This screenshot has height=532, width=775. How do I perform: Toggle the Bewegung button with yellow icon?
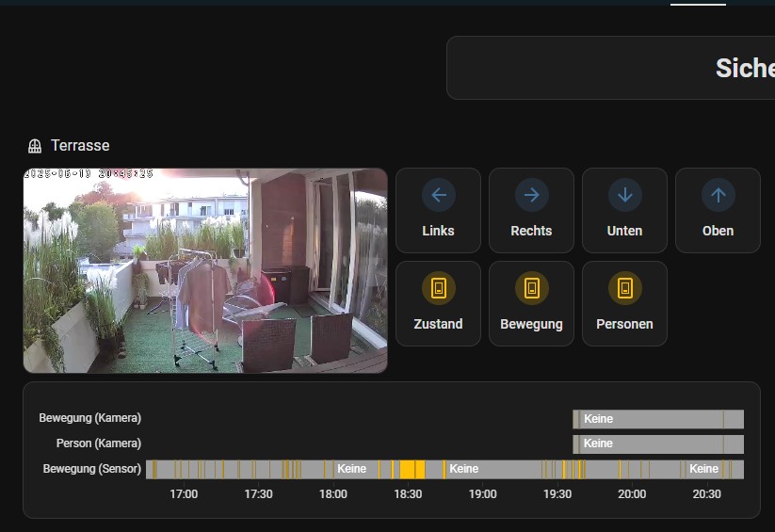tap(531, 303)
